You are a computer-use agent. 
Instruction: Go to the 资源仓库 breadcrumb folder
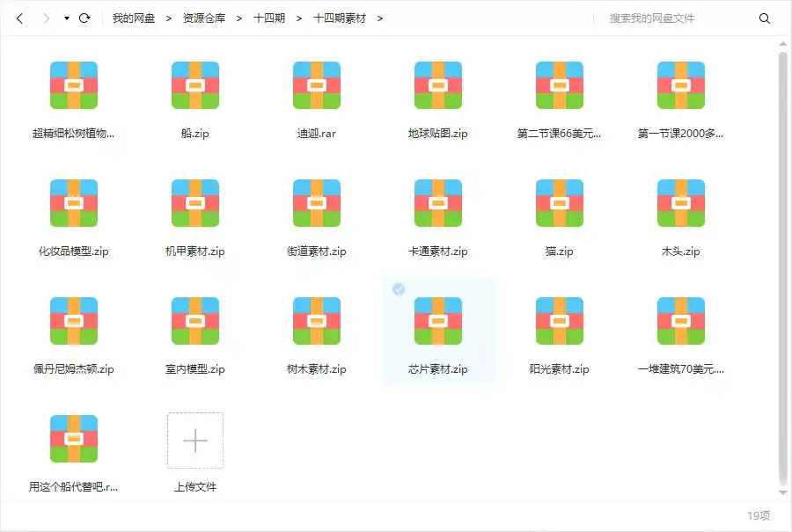pyautogui.click(x=206, y=17)
